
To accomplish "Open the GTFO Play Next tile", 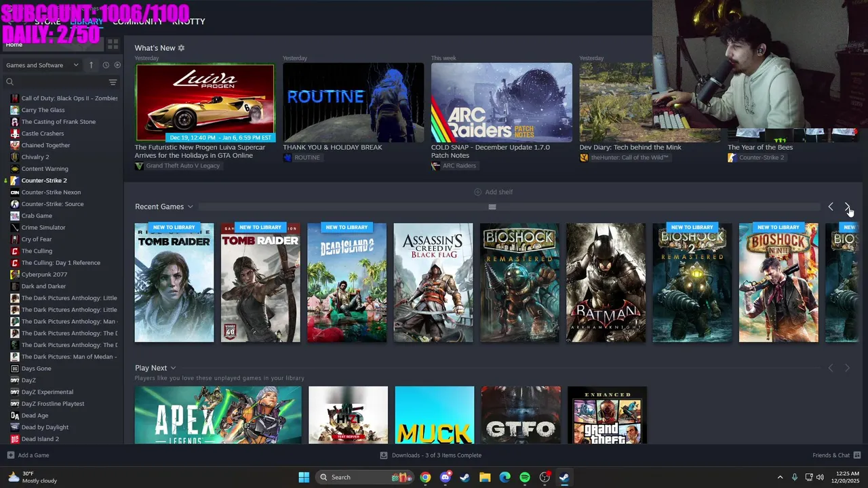I will coord(521,415).
